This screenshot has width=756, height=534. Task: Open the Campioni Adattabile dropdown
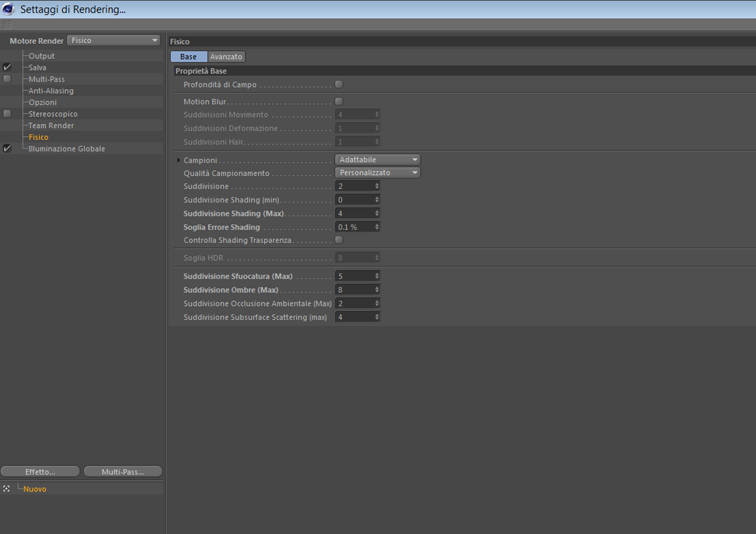point(377,160)
